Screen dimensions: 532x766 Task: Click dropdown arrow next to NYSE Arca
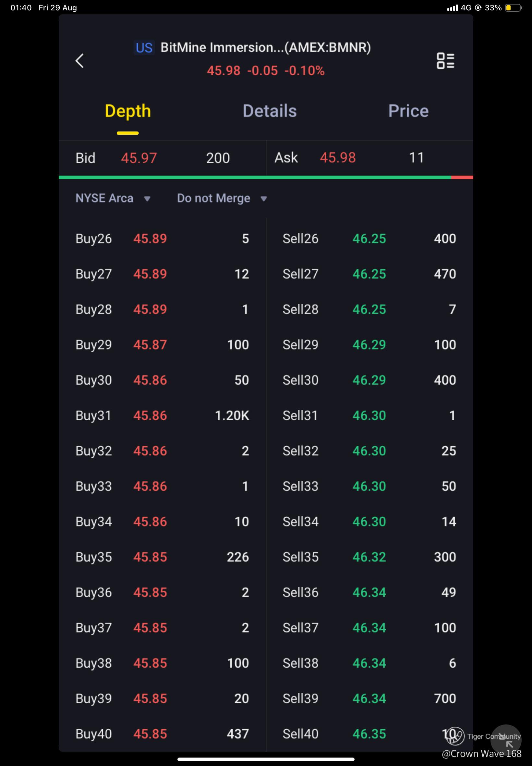pyautogui.click(x=147, y=199)
